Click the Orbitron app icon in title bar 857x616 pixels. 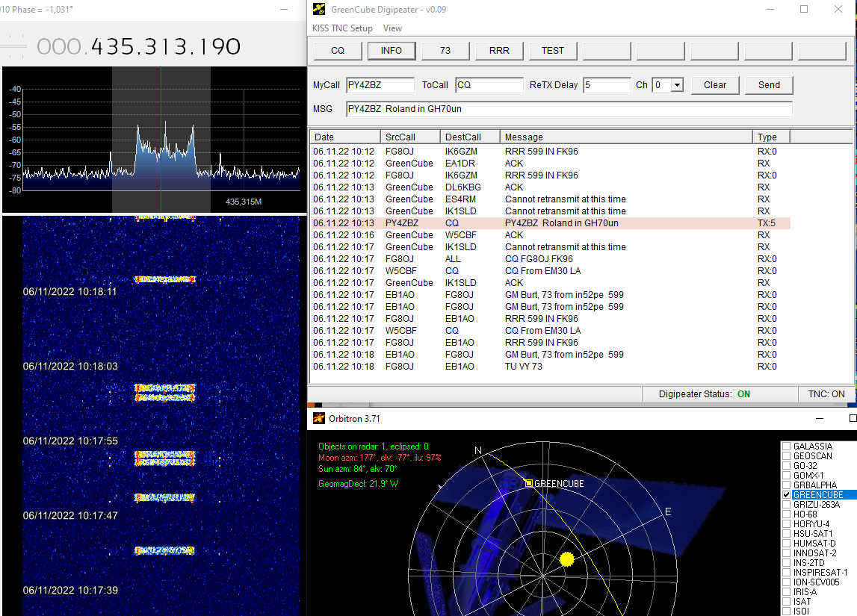click(319, 419)
